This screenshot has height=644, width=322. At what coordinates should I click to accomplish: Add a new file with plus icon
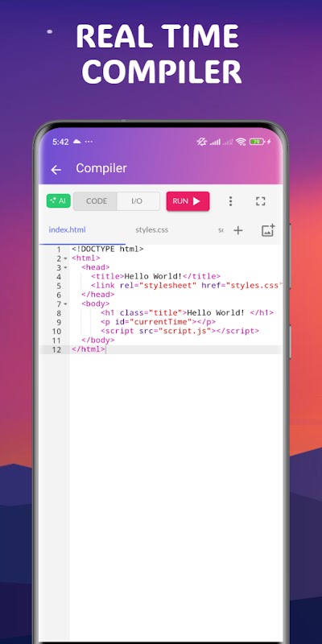point(238,230)
